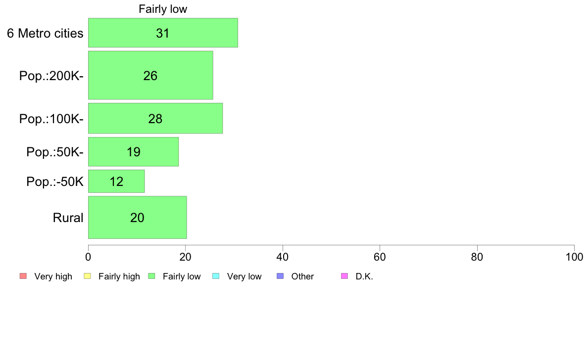Select the Rural bar showing 20
The height and width of the screenshot is (364, 588).
pyautogui.click(x=138, y=218)
